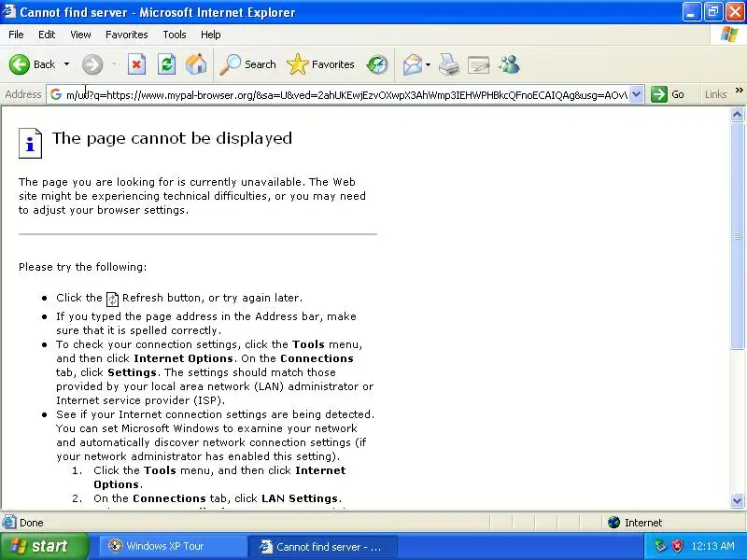Image resolution: width=747 pixels, height=560 pixels.
Task: Open the Messenger people icon
Action: point(509,64)
